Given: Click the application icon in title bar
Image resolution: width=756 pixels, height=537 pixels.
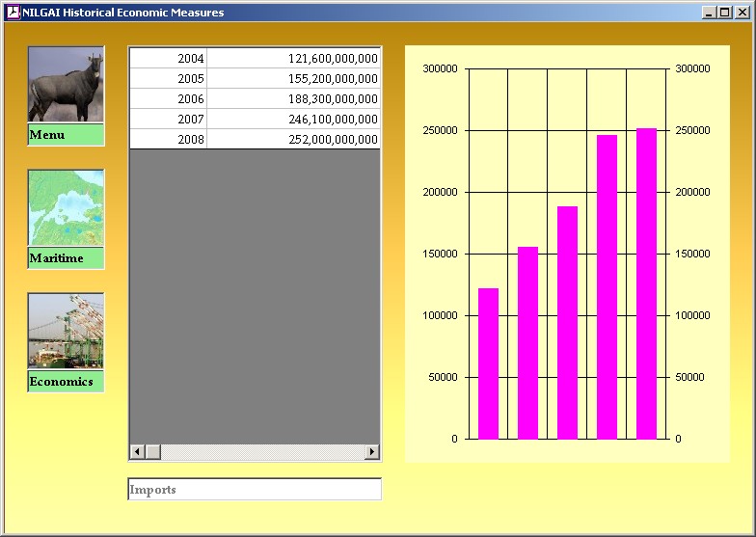Looking at the screenshot, I should [x=13, y=13].
